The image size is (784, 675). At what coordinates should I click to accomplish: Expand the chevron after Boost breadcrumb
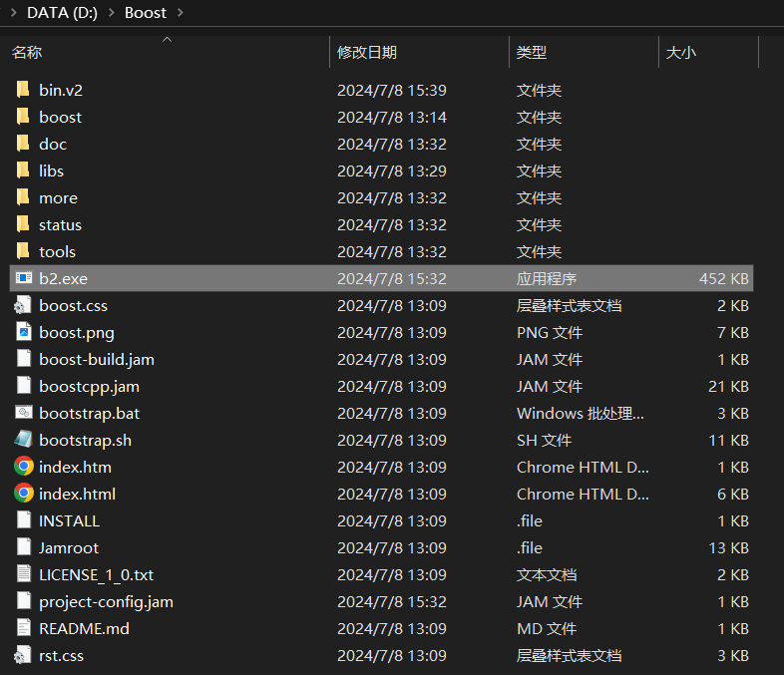point(181,13)
